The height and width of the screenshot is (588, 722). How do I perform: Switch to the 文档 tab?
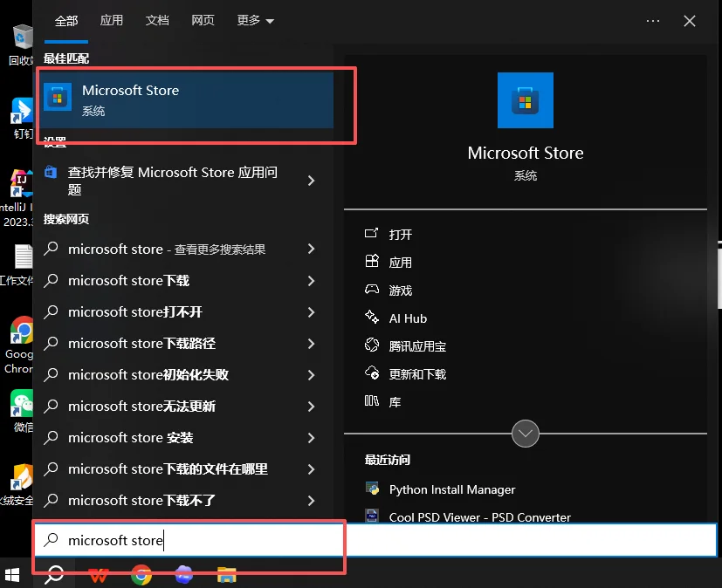(x=157, y=21)
